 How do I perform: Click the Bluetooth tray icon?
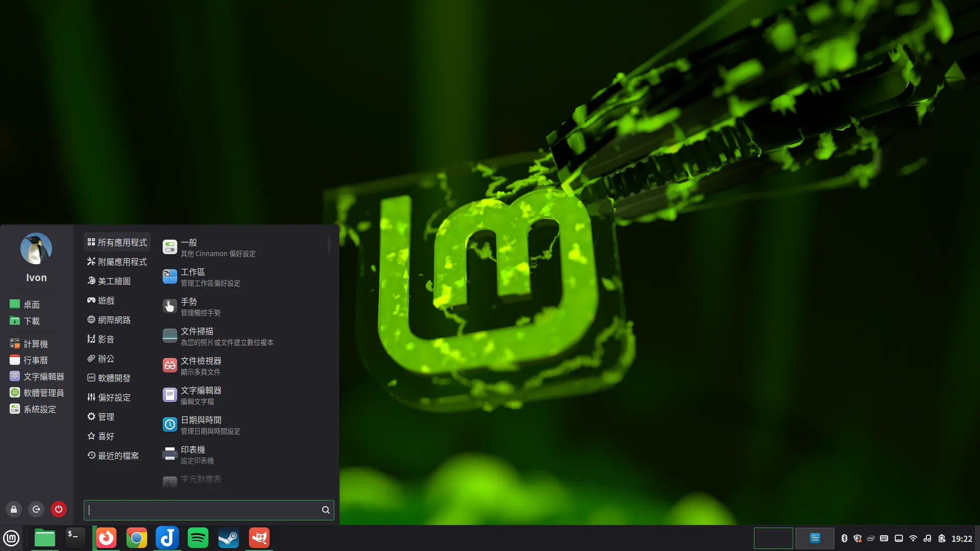click(844, 538)
